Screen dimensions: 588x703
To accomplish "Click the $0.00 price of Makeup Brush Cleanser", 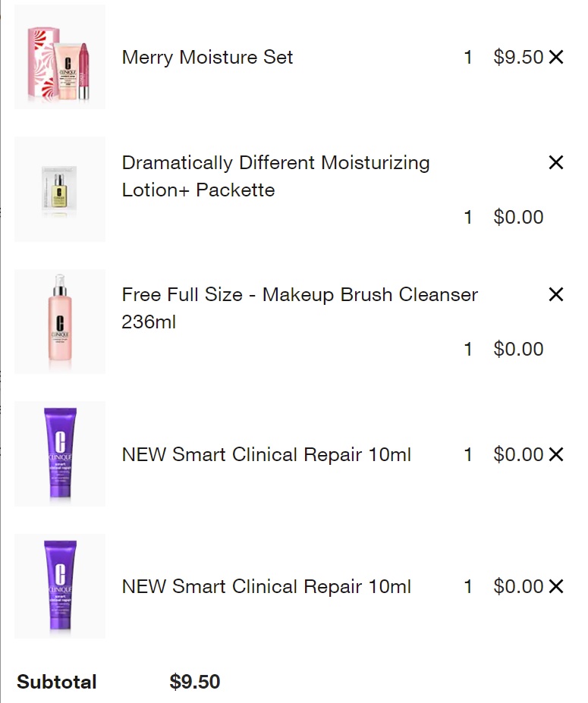I will (518, 350).
